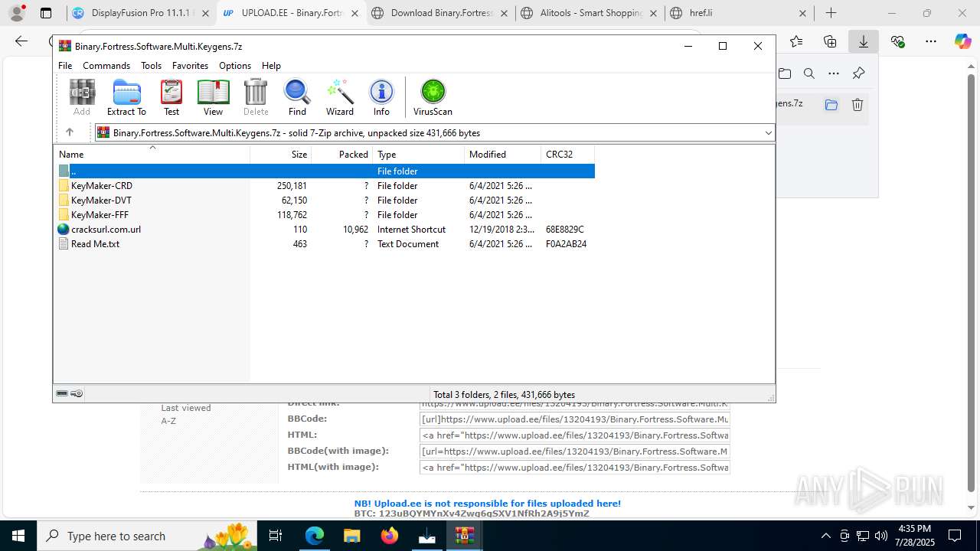Select the KeyMaker-FFF folder
Viewport: 980px width, 551px height.
pos(99,215)
